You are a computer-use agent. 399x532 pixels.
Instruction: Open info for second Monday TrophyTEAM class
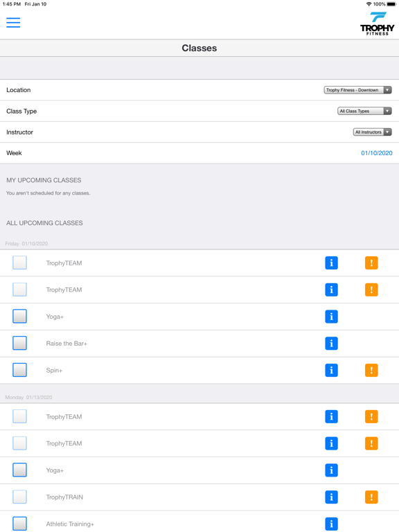[331, 443]
